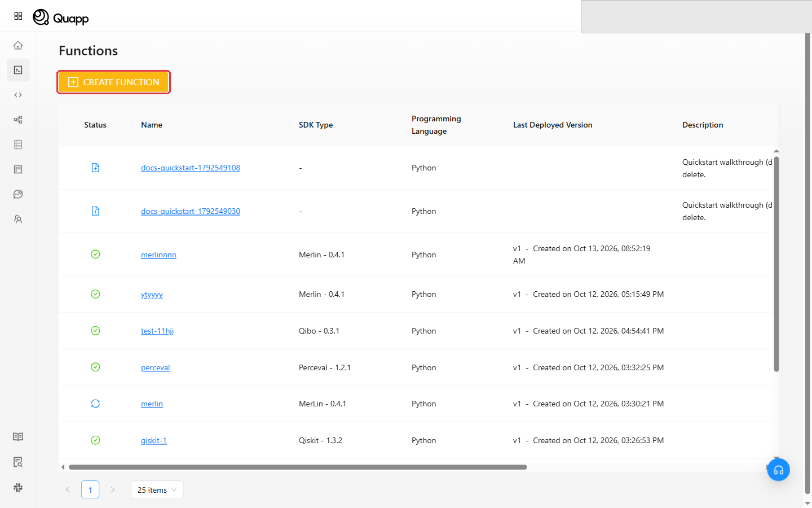Open the docs-quickstart-1792549108 function
Screen dimensions: 812x508
point(191,168)
